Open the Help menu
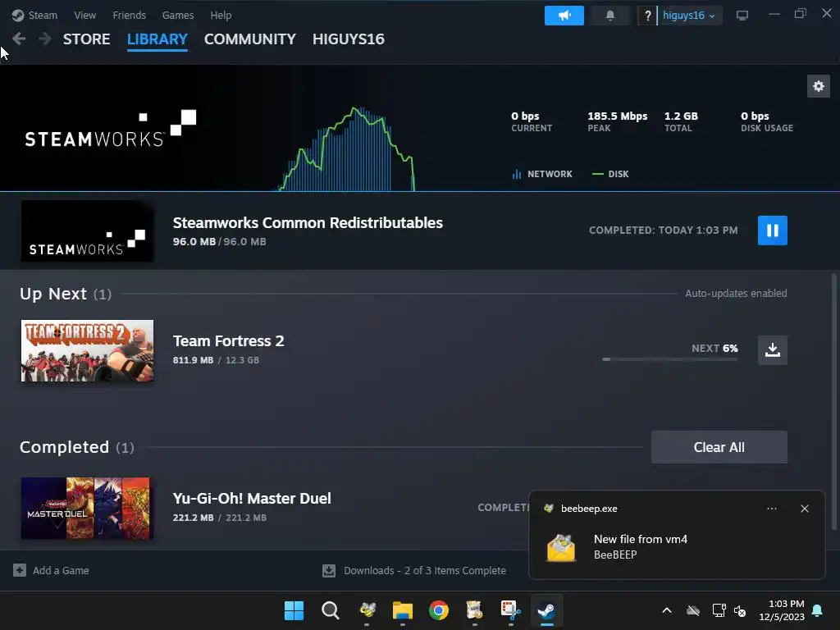Viewport: 840px width, 630px height. coord(221,15)
